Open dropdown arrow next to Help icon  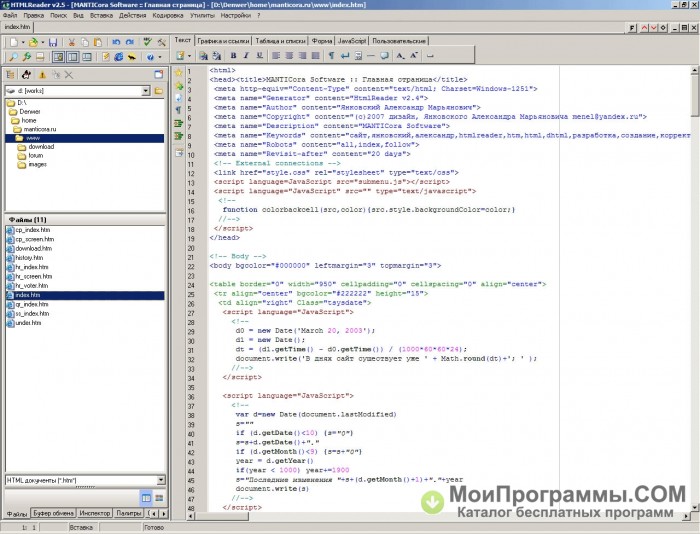coord(160,57)
